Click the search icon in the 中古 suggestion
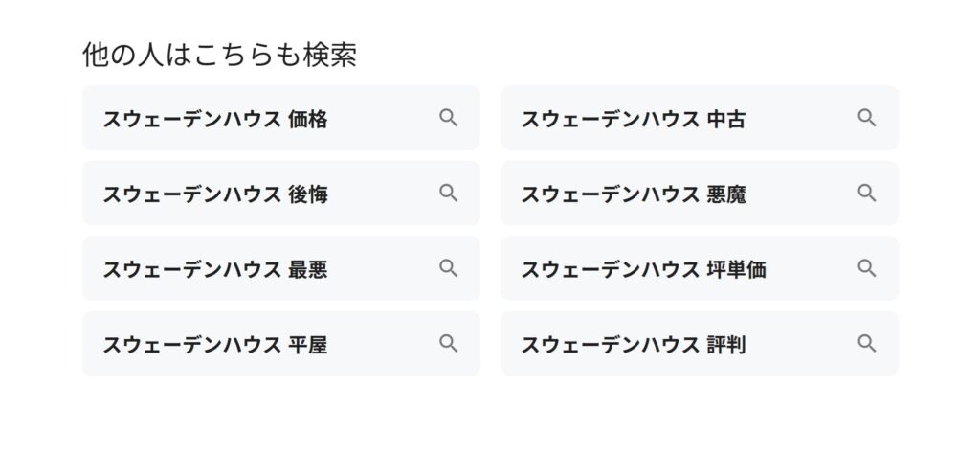The image size is (980, 456). 866,118
